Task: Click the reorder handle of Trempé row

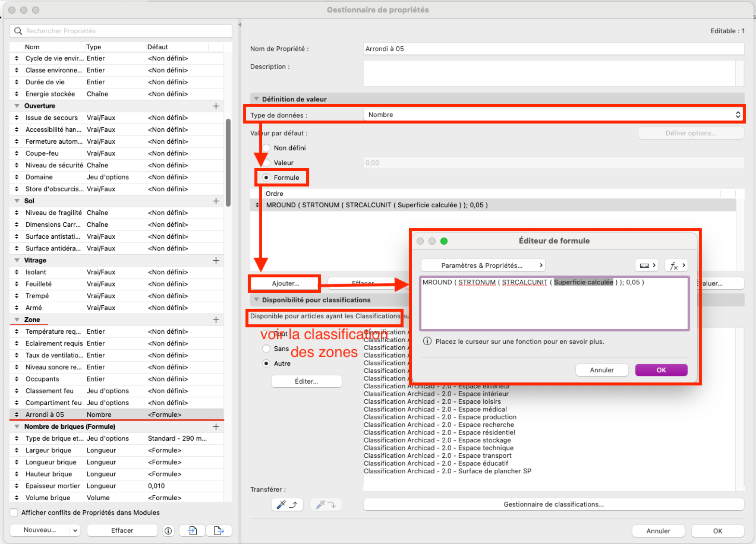Action: pyautogui.click(x=17, y=296)
